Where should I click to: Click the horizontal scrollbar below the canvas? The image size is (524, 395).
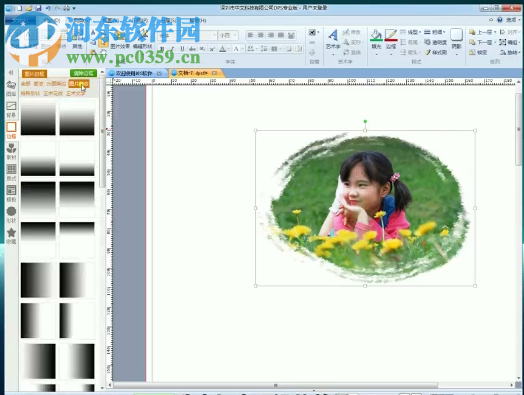[x=275, y=385]
